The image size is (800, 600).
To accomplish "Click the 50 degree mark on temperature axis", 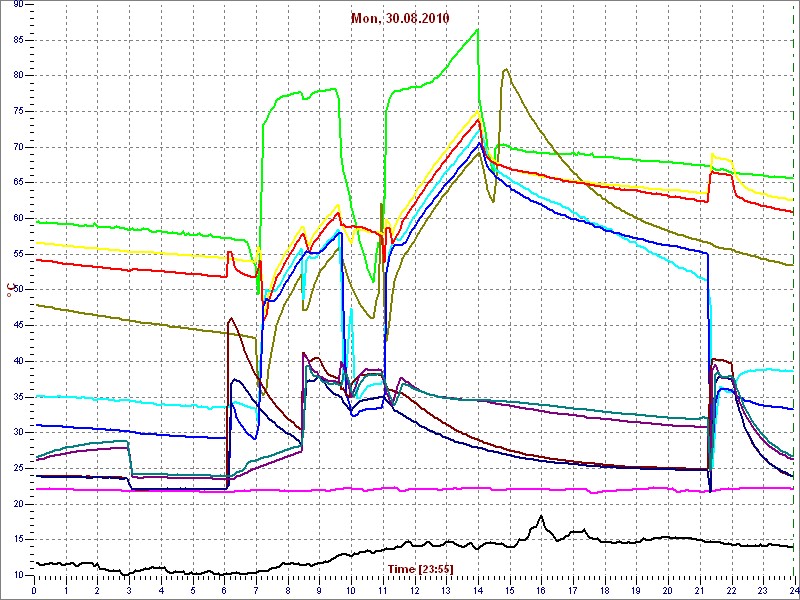I will point(18,289).
